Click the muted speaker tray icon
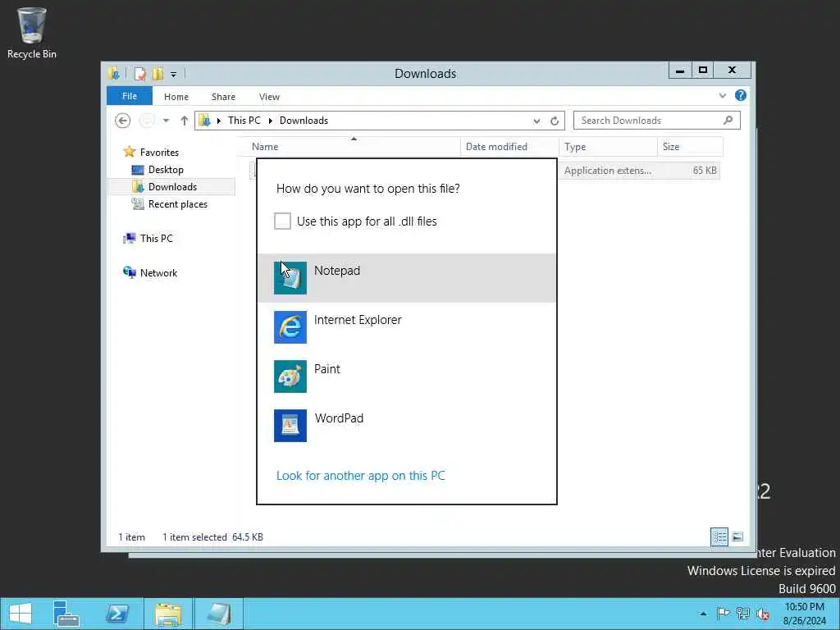Image resolution: width=840 pixels, height=630 pixels. [x=763, y=614]
